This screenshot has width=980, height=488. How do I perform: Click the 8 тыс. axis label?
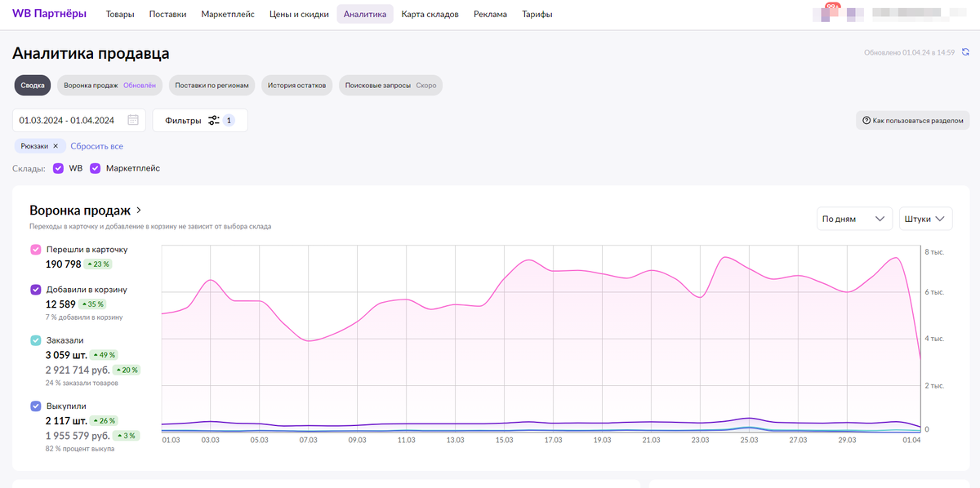(934, 252)
